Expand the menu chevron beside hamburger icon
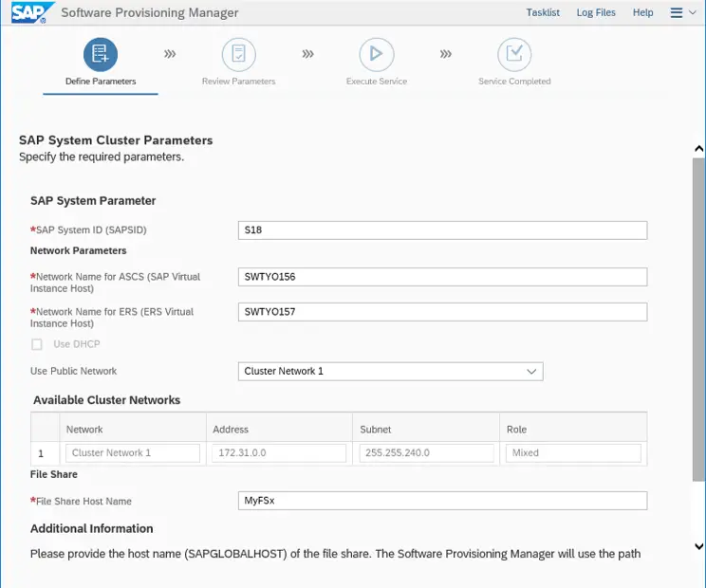706x588 pixels. pyautogui.click(x=693, y=12)
